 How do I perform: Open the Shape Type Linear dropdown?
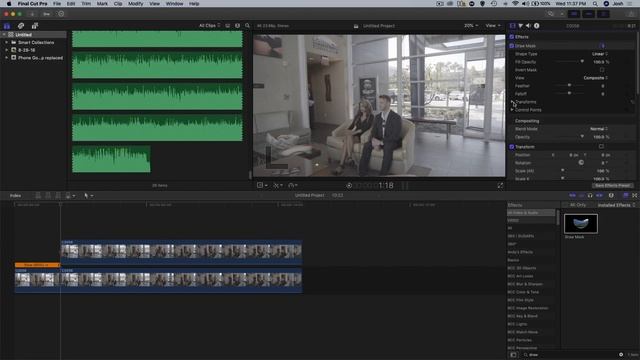tap(600, 54)
